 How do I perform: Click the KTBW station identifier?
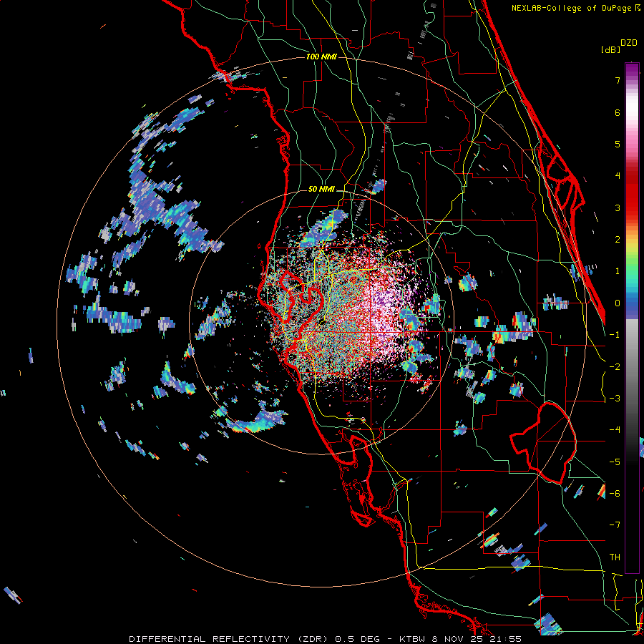(x=413, y=639)
